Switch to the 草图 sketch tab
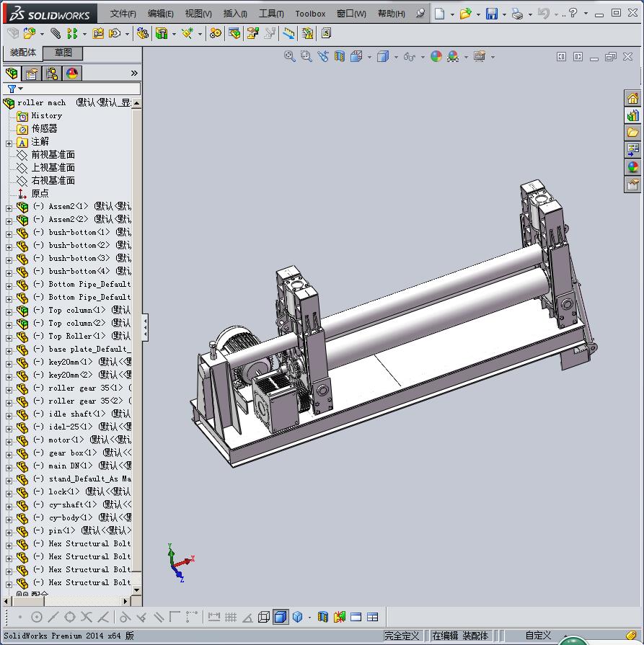The width and height of the screenshot is (644, 645). click(x=63, y=53)
